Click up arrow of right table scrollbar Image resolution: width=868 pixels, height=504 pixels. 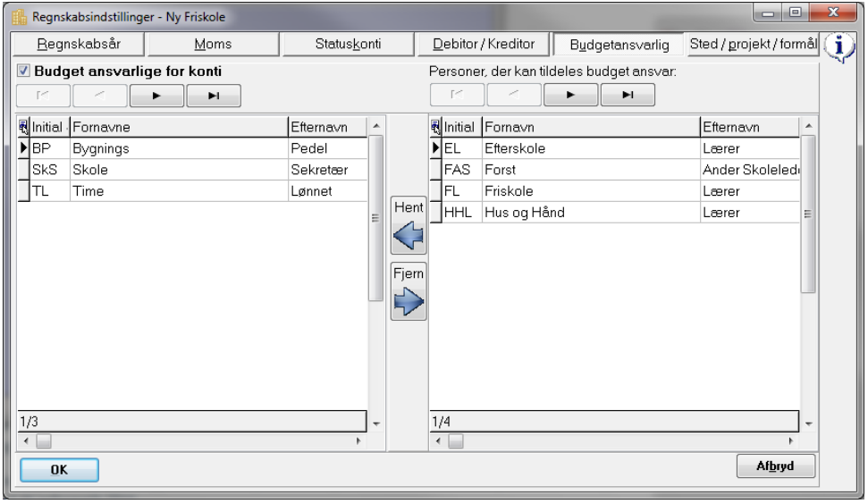809,126
